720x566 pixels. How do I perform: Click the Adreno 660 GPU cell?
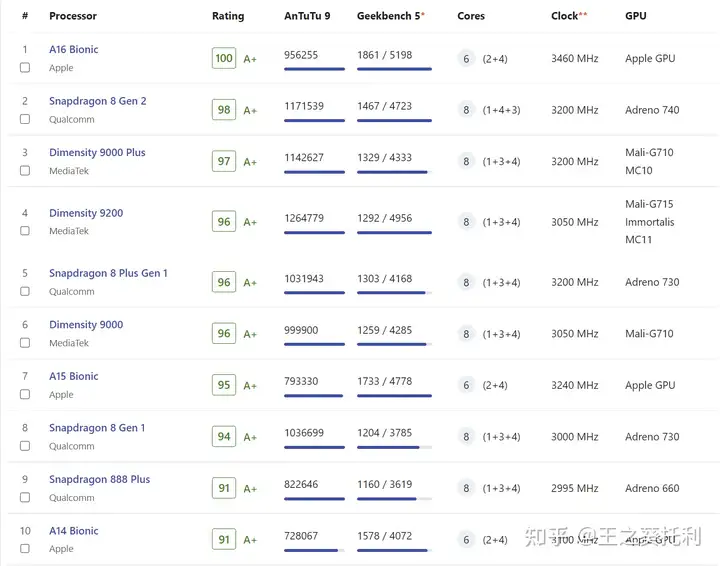(652, 488)
